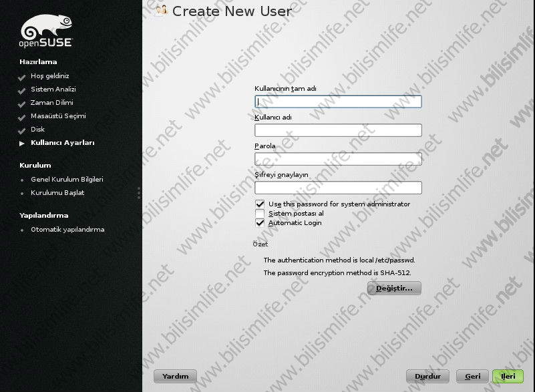Screen dimensions: 535x392
Task: Click the checkmark icon next to Masaüstü Seçimi
Action: point(22,118)
